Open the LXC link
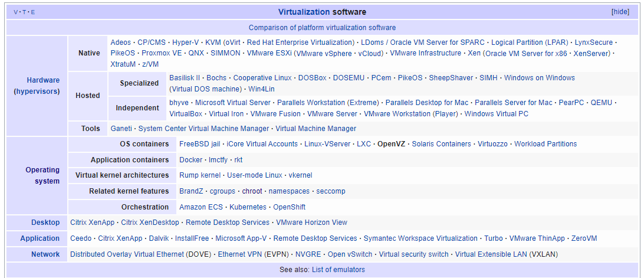Viewport: 644px width, 278px height. (364, 144)
